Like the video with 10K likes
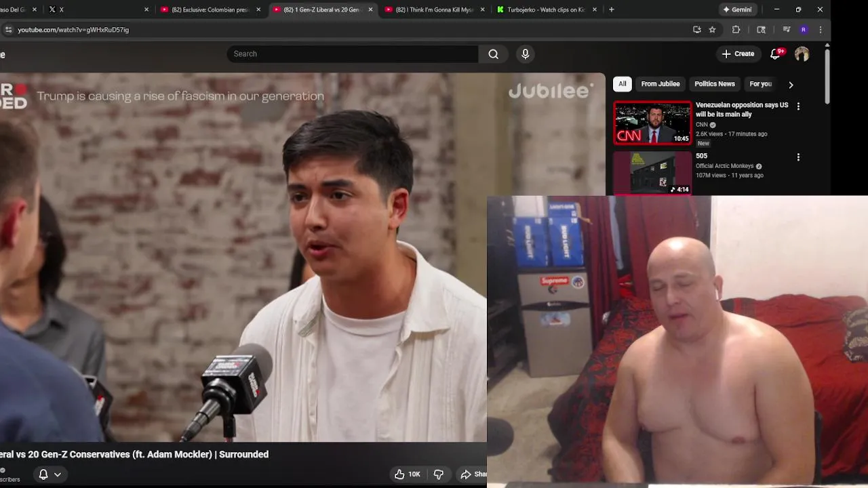The image size is (868, 488). [x=407, y=474]
